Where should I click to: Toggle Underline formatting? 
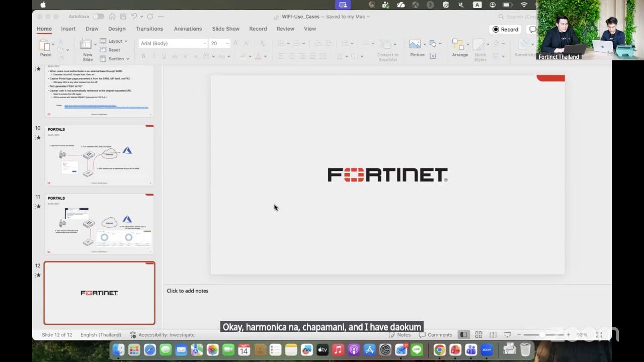[x=165, y=56]
